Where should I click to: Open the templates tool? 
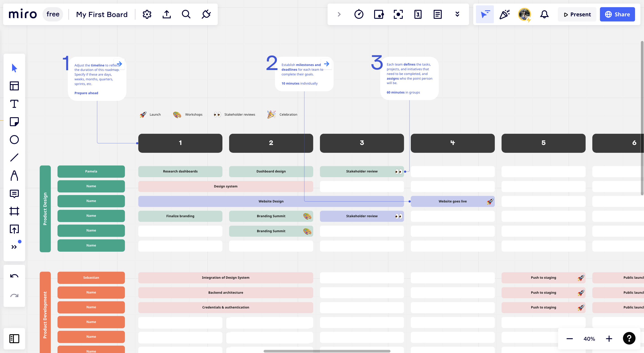pyautogui.click(x=14, y=86)
